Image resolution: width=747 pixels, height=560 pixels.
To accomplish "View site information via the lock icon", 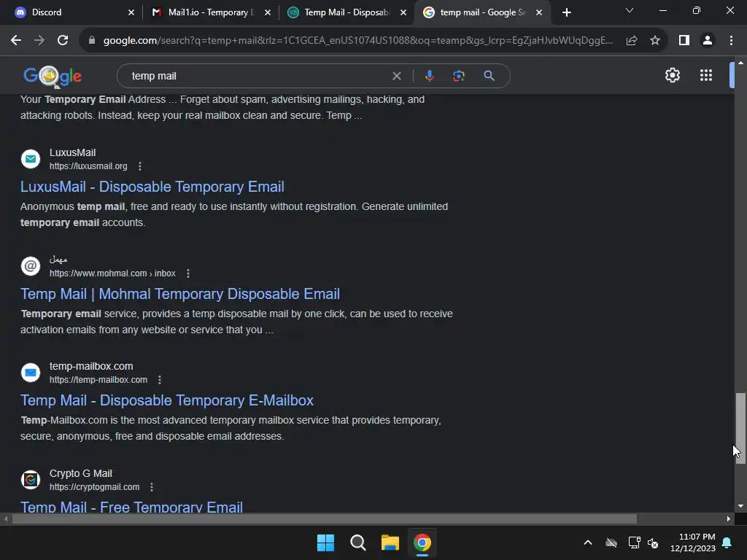I will 92,41.
